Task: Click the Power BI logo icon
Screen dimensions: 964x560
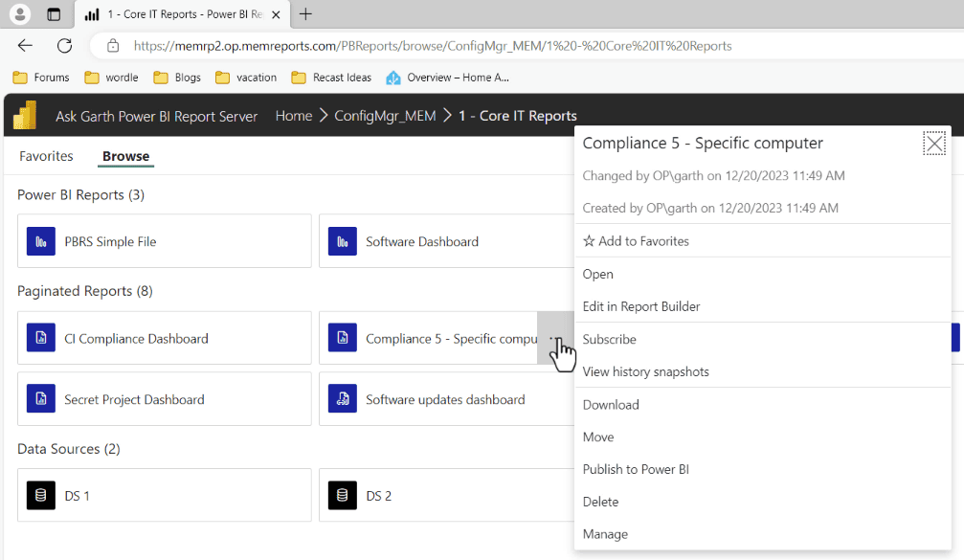Action: point(25,115)
